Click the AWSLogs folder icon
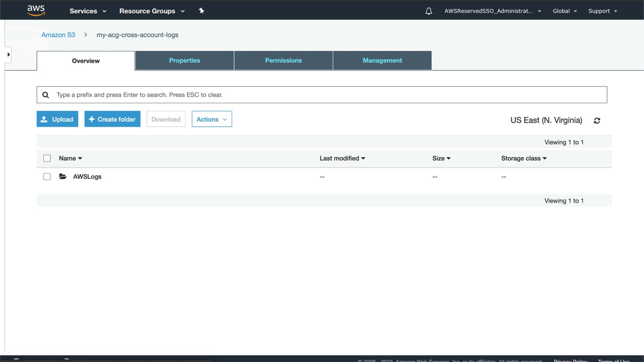The width and height of the screenshot is (644, 362). pyautogui.click(x=63, y=176)
